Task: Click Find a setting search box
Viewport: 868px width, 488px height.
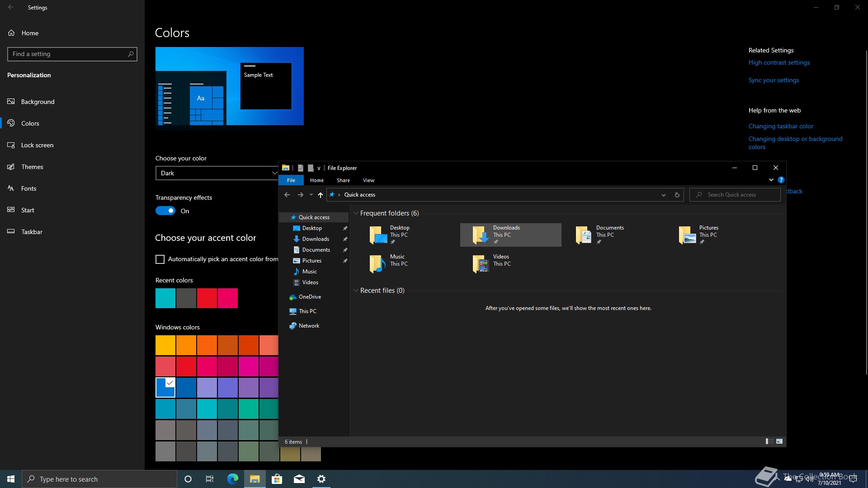Action: point(72,54)
